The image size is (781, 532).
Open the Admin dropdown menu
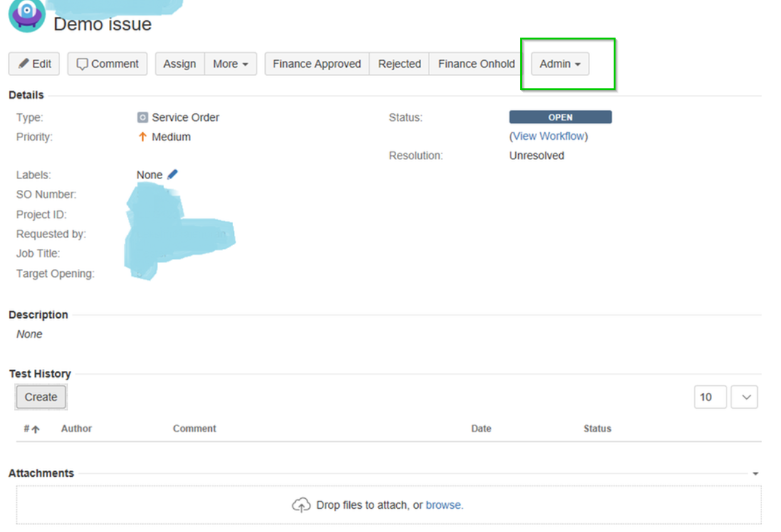point(559,63)
